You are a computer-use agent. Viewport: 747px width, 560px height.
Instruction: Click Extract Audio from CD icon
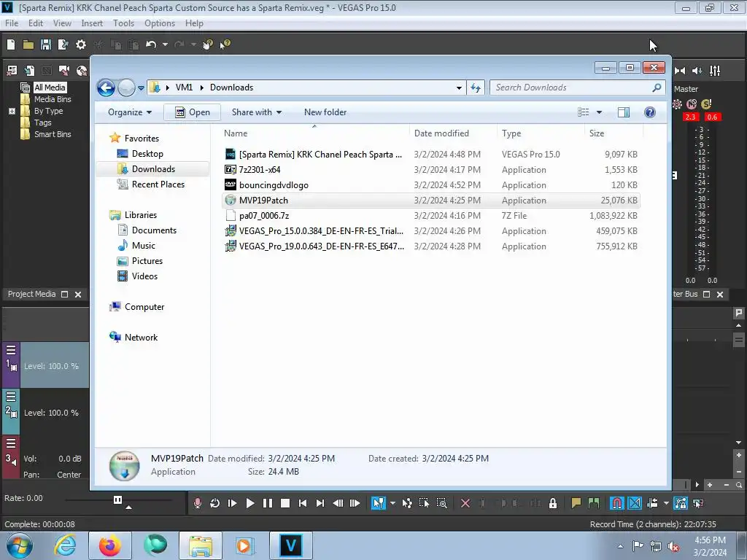(x=82, y=71)
